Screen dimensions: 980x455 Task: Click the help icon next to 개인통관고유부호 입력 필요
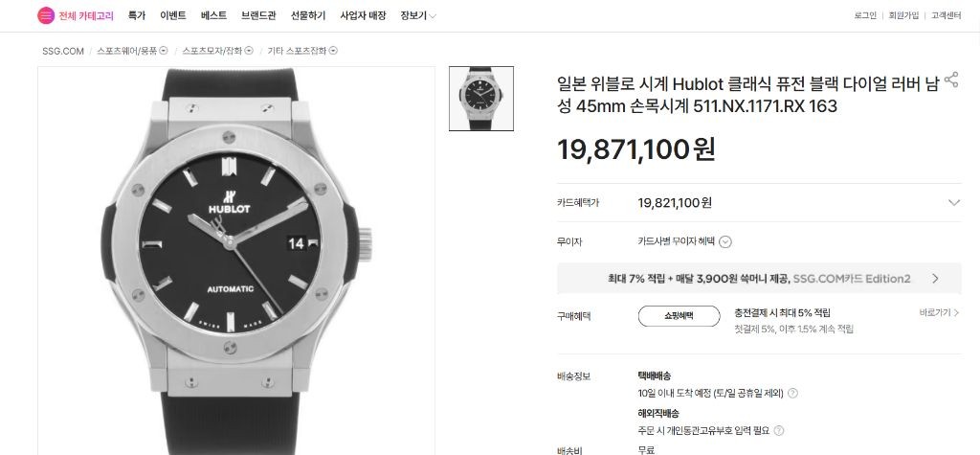778,431
